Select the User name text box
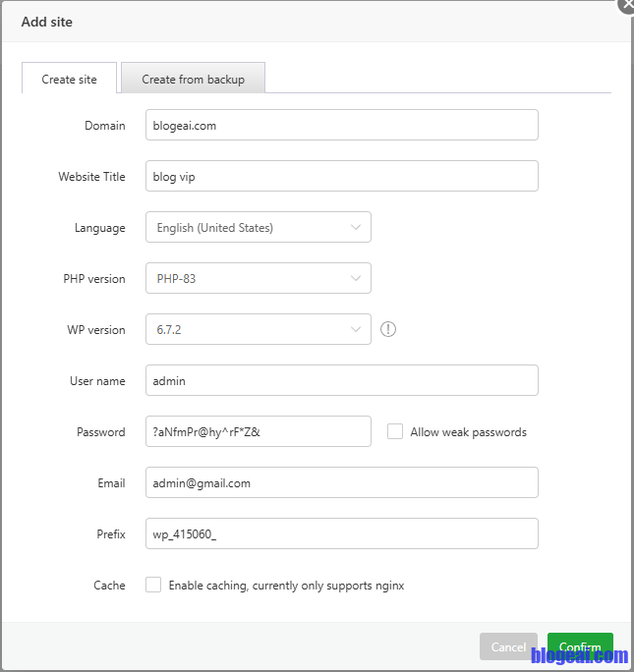 click(x=341, y=381)
